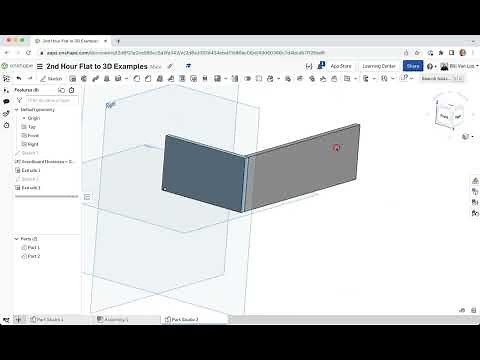Viewport: 480px width, 360px height.
Task: Open the main hamburger menu
Action: coord(40,66)
